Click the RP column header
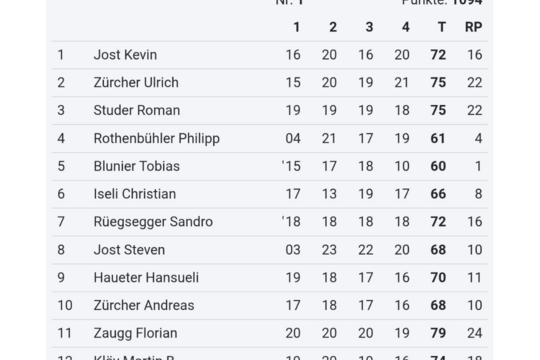Viewport: 540px width, 360px height. coord(474,27)
